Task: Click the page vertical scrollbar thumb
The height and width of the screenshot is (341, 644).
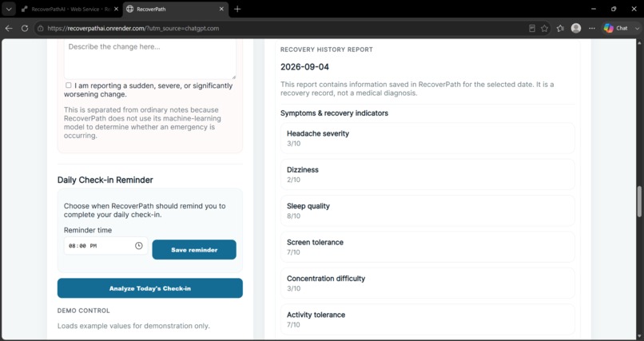Action: pyautogui.click(x=639, y=201)
